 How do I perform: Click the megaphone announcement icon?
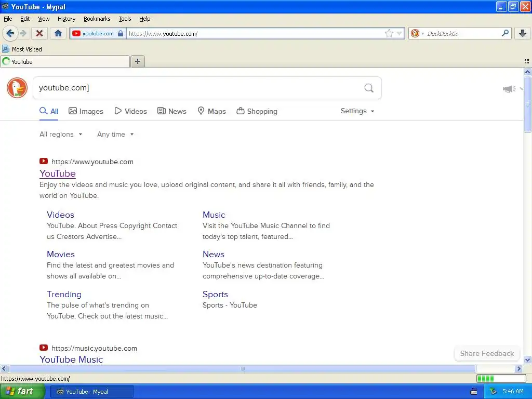tap(509, 89)
